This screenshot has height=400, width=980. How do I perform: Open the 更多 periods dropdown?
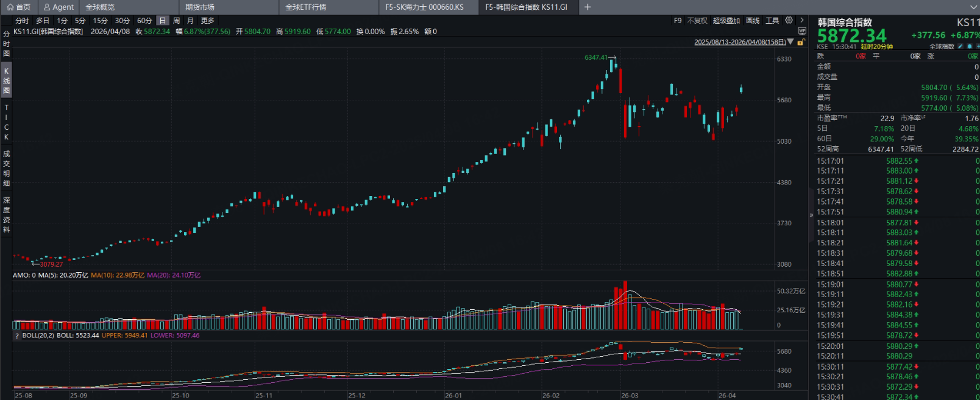(x=208, y=21)
